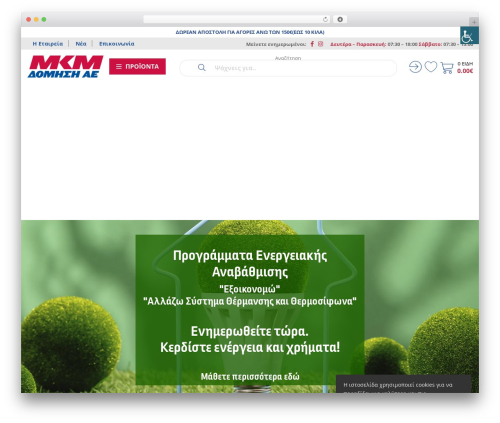Open the ΠΡΟΪΟΝΤΑ products menu
The image size is (500, 423).
pos(137,66)
